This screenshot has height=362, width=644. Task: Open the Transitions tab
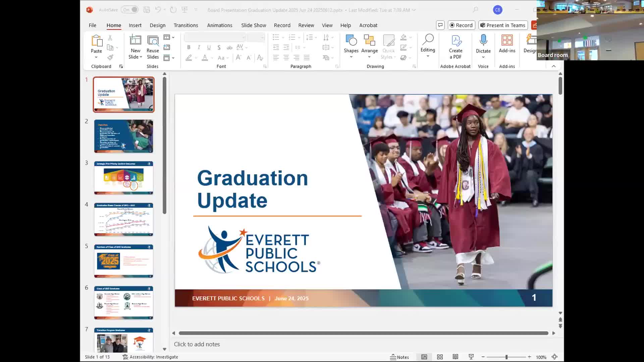point(185,25)
